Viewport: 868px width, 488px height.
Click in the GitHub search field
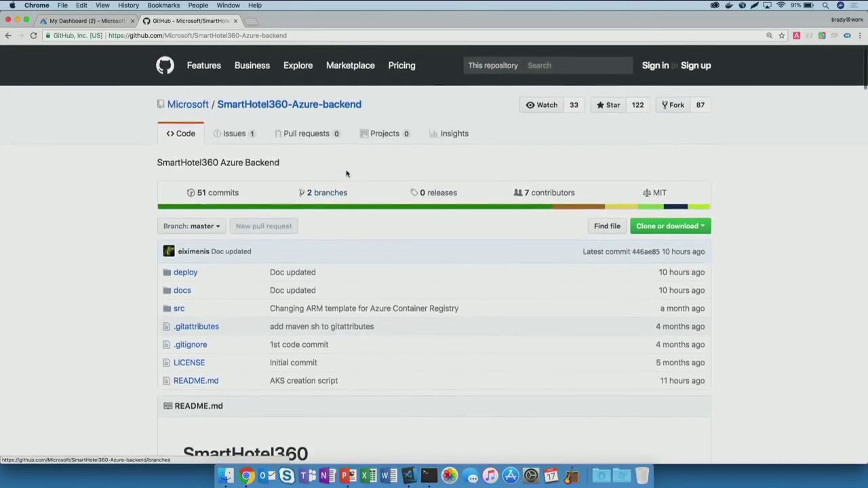(578, 66)
